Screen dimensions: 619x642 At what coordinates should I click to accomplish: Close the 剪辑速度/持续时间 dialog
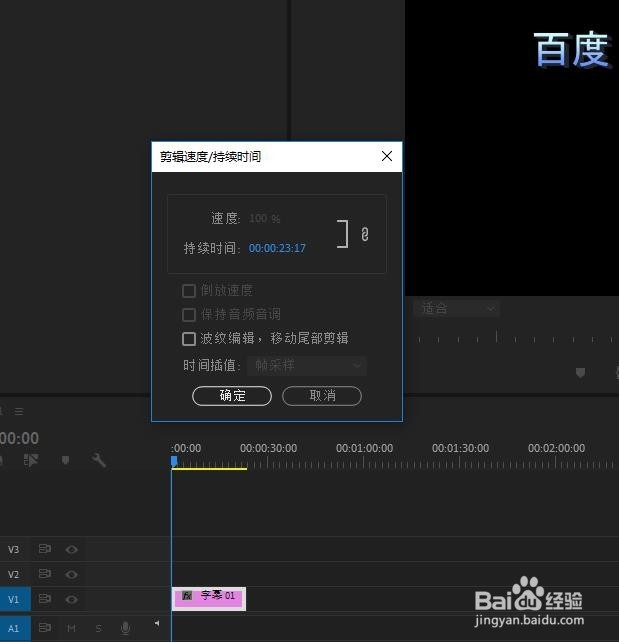(x=387, y=156)
